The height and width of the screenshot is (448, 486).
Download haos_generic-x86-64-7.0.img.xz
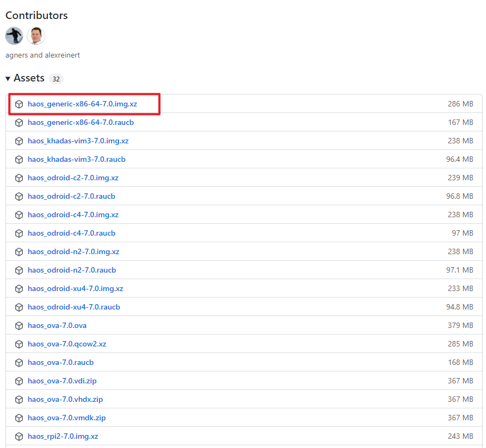pos(82,104)
